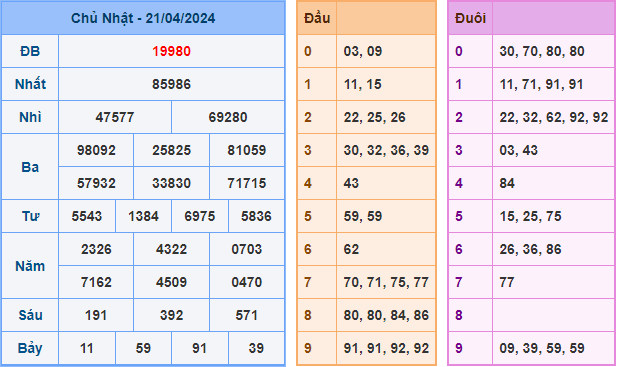The height and width of the screenshot is (367, 617).
Task: Select Ba prize number 25825
Action: (x=172, y=150)
